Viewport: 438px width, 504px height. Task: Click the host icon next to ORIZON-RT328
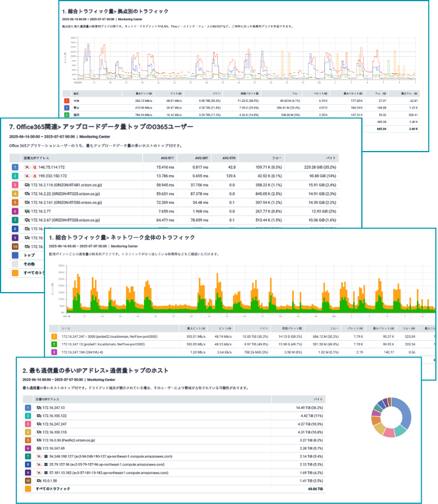click(27, 220)
